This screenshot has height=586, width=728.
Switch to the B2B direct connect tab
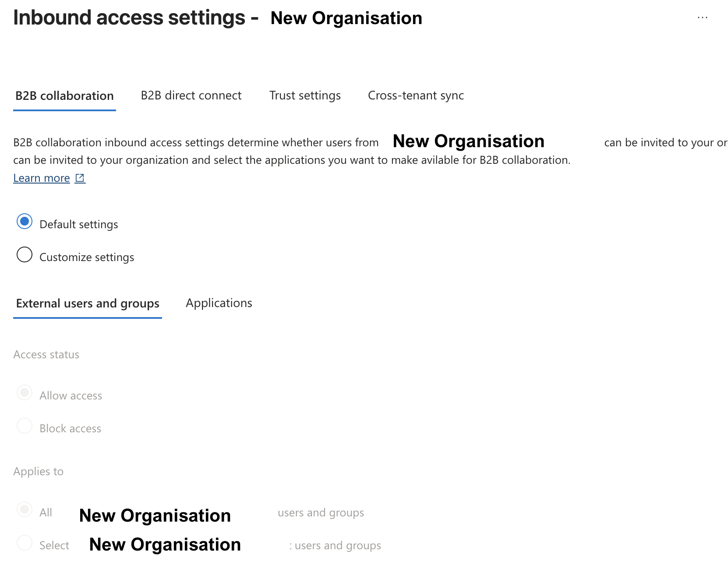click(191, 95)
